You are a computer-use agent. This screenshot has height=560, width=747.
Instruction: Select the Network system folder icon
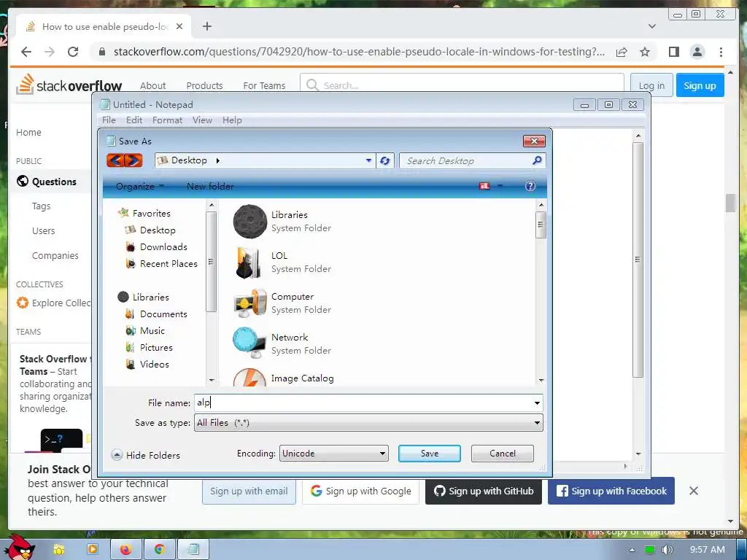(x=249, y=343)
